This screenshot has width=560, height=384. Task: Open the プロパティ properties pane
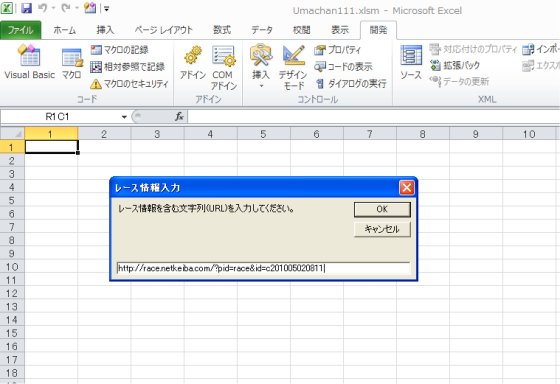338,50
